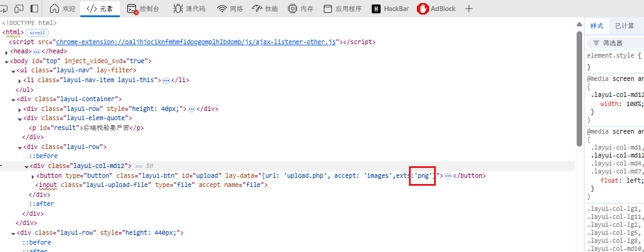Click the home icon of 欢迎 tab
This screenshot has width=644, height=252.
click(x=54, y=8)
